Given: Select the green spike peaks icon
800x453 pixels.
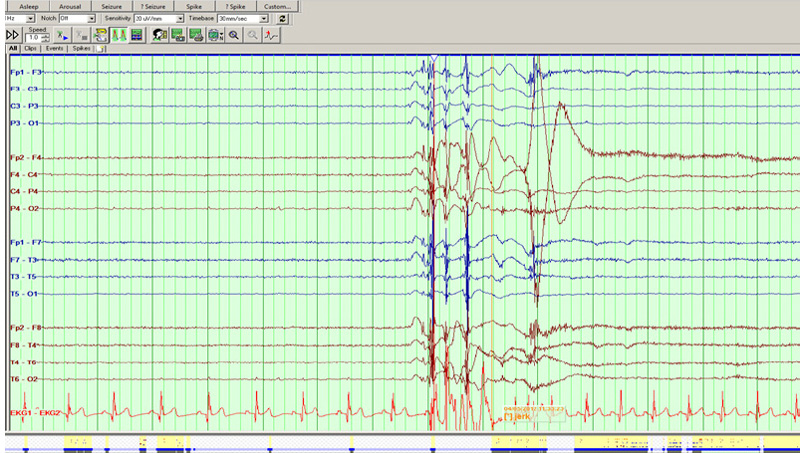Looking at the screenshot, I should pyautogui.click(x=118, y=35).
